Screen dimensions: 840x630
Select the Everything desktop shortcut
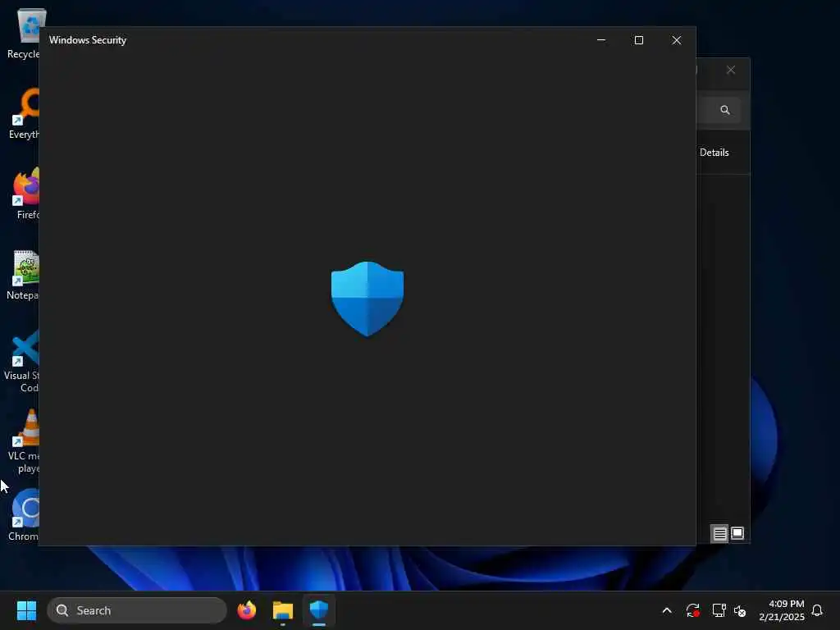coord(24,114)
